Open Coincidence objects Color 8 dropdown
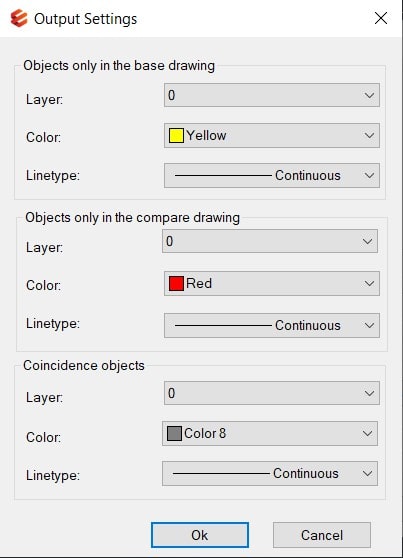This screenshot has width=403, height=558. tap(270, 433)
